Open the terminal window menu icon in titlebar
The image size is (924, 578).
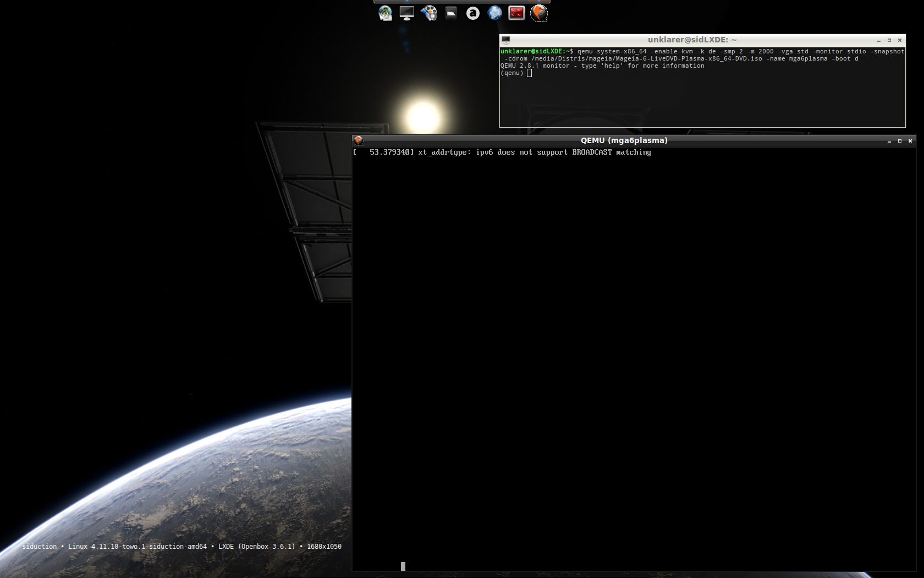click(x=506, y=40)
